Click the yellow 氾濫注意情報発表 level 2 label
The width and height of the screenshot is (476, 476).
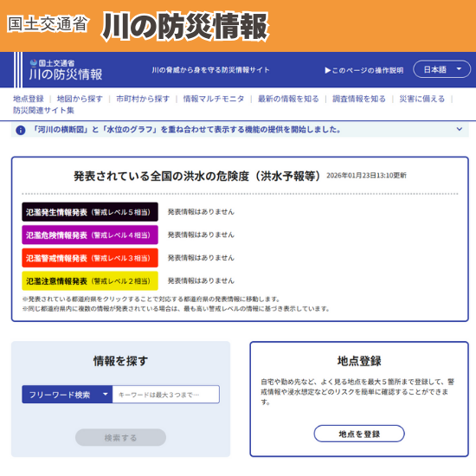pos(90,281)
